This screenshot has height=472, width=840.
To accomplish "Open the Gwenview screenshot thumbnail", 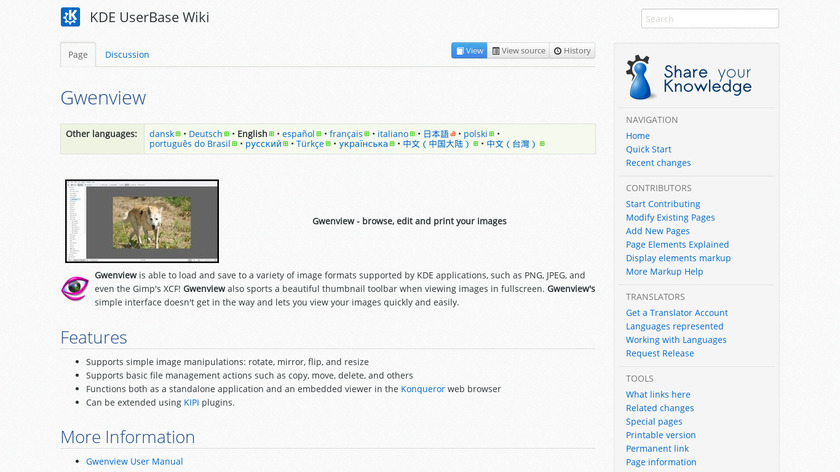I will coord(142,221).
